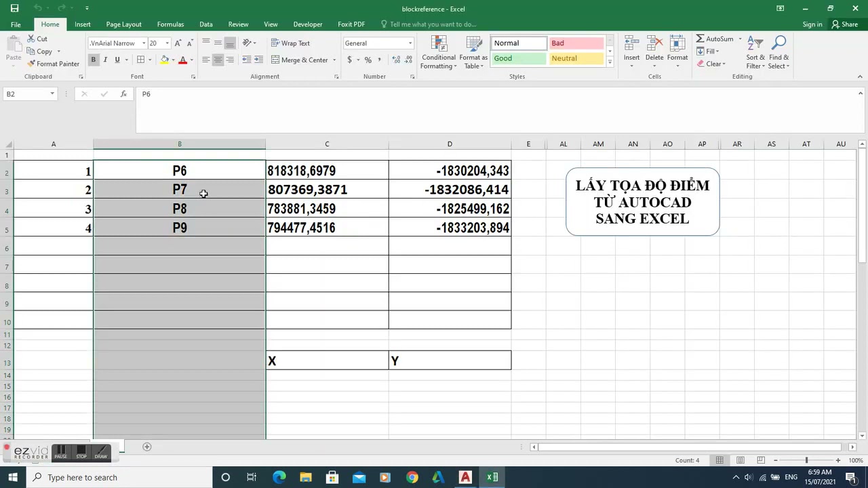
Task: Select Normal view in the status bar
Action: coord(719,460)
